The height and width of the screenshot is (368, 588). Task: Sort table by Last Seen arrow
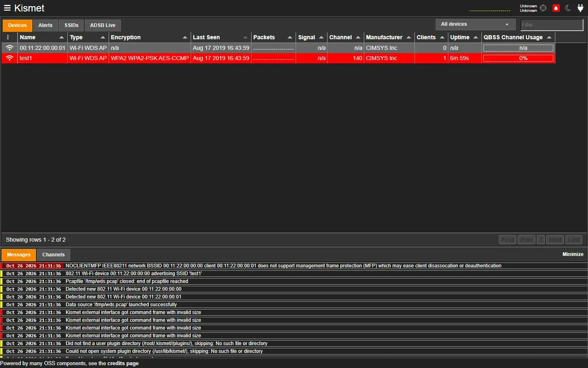245,37
